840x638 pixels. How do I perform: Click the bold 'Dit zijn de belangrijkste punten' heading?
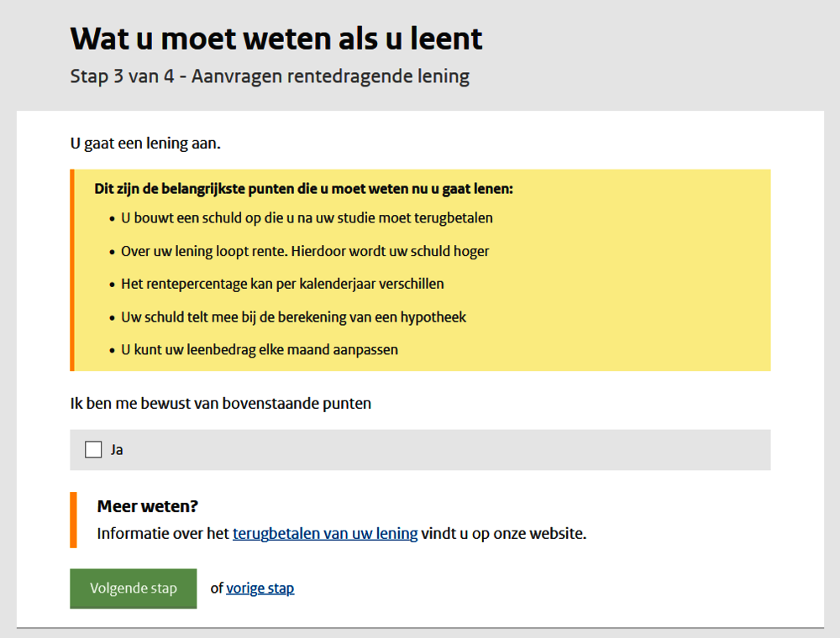[303, 189]
